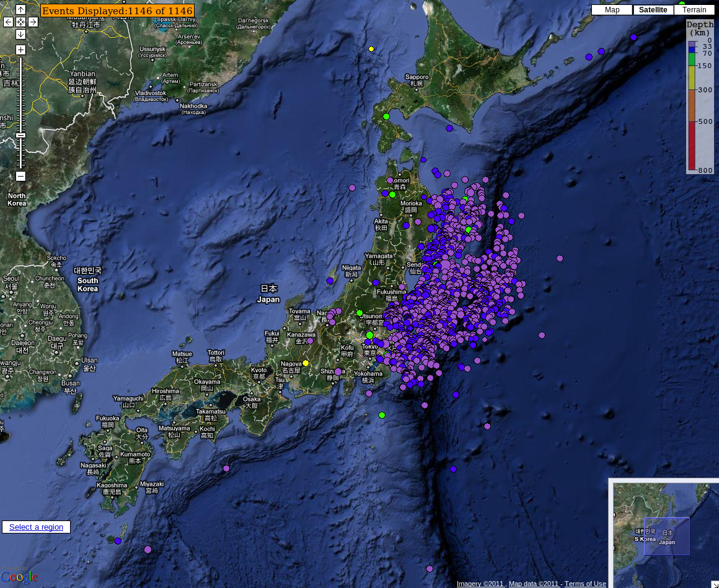Zoom in with the plus button
The image size is (719, 588).
click(20, 50)
